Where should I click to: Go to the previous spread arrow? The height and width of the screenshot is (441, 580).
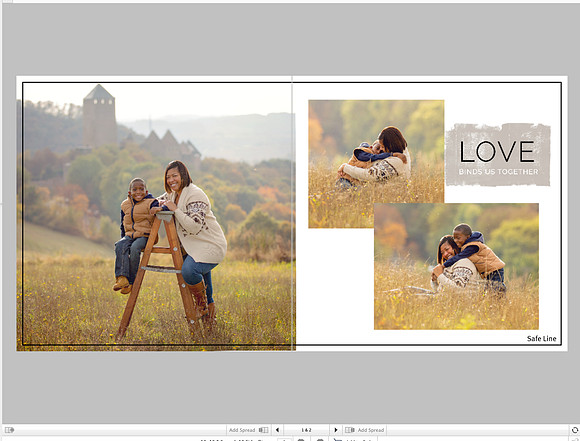click(277, 430)
